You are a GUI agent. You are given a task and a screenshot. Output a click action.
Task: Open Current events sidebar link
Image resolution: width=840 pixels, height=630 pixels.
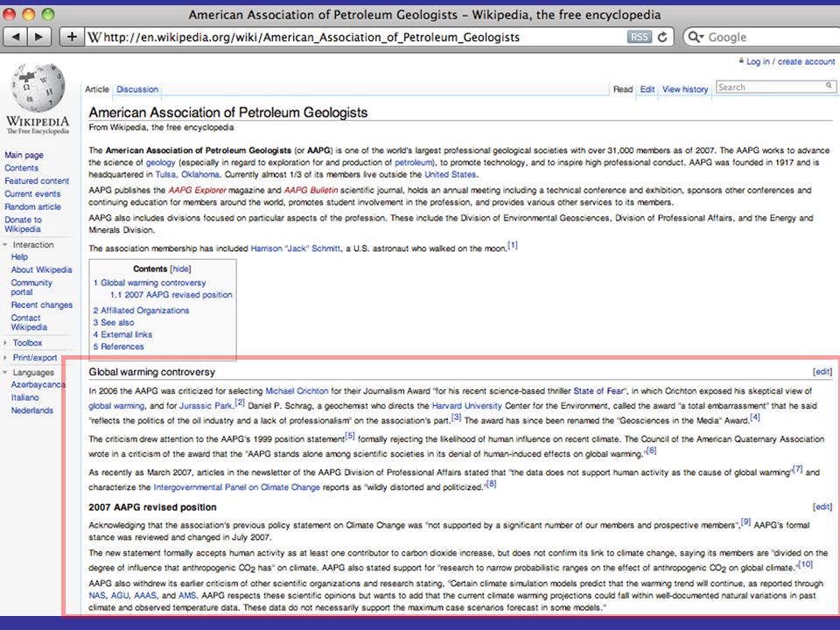tap(32, 194)
